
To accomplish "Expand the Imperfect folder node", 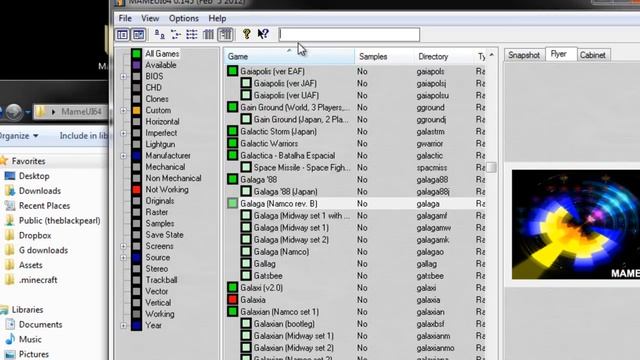I will 124,133.
